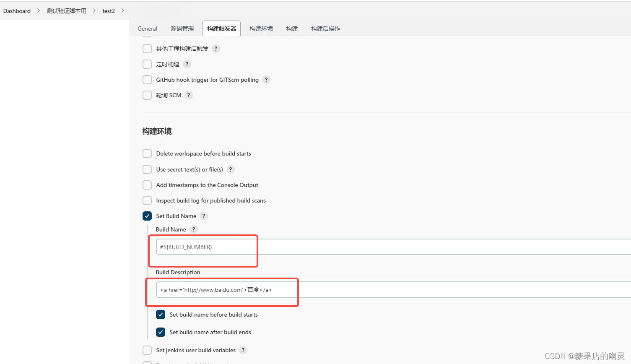The width and height of the screenshot is (631, 364).
Task: Open the 构建后操作 tab
Action: [326, 29]
